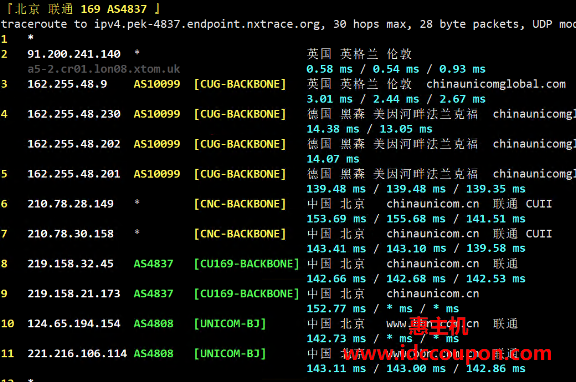Viewport: 576px width, 382px height.
Task: Select IP 162.255.48.230 on hop 4
Action: pos(74,114)
